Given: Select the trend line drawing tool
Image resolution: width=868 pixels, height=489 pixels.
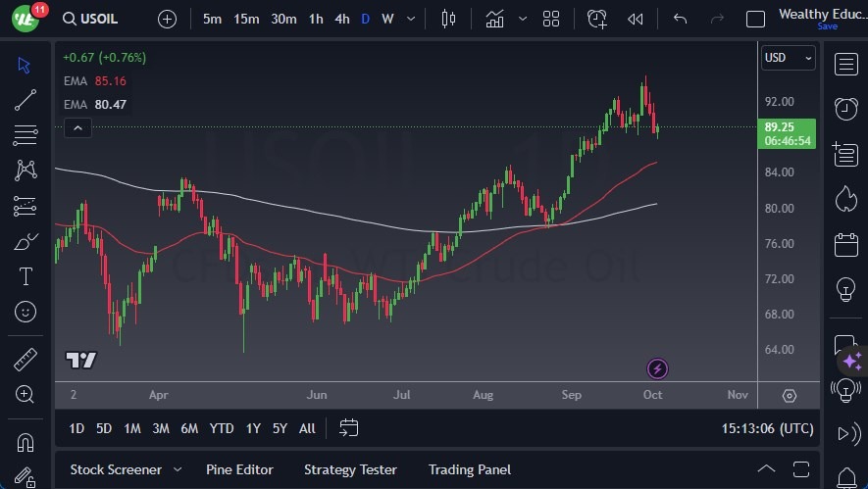Looking at the screenshot, I should point(26,99).
